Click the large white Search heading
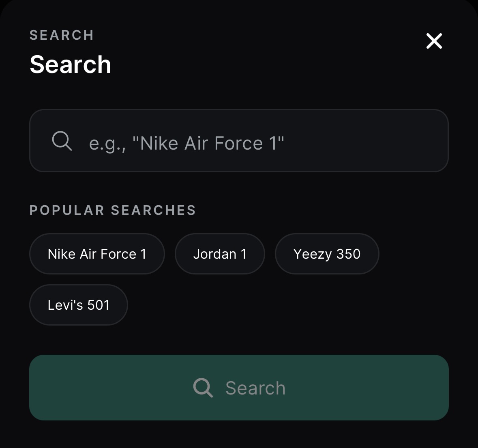This screenshot has width=478, height=448. click(x=71, y=64)
